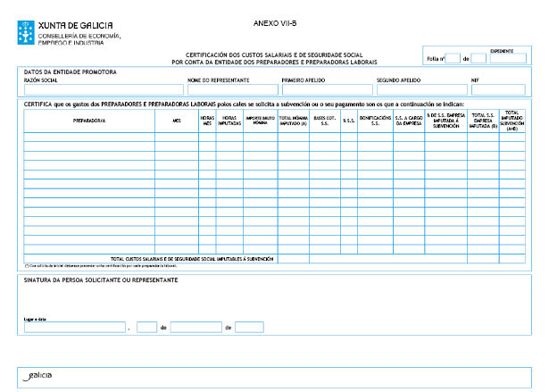Click the first row Bases Cot. S.S. cell
This screenshot has width=549, height=392.
click(x=323, y=138)
